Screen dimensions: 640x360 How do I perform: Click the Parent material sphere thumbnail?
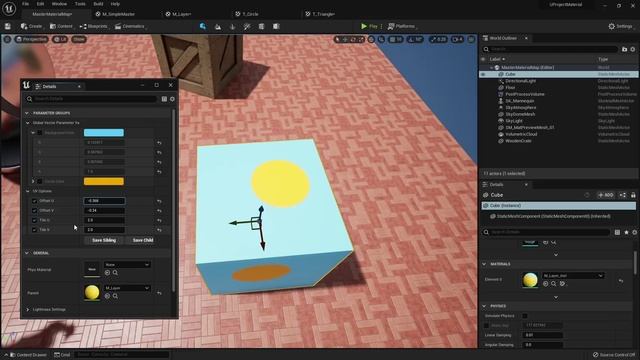[x=92, y=292]
